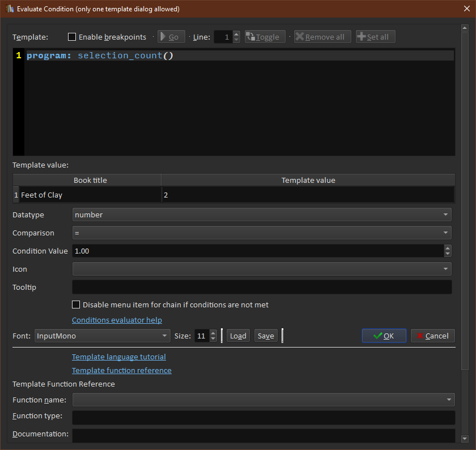Click the Condition Value field
Screen dimensions: 476x450
pos(258,251)
